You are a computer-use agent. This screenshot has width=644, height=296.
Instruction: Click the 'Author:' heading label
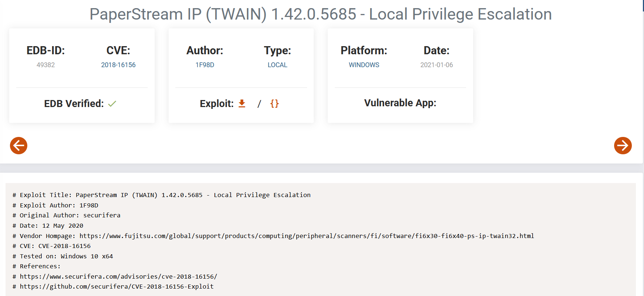coord(205,51)
